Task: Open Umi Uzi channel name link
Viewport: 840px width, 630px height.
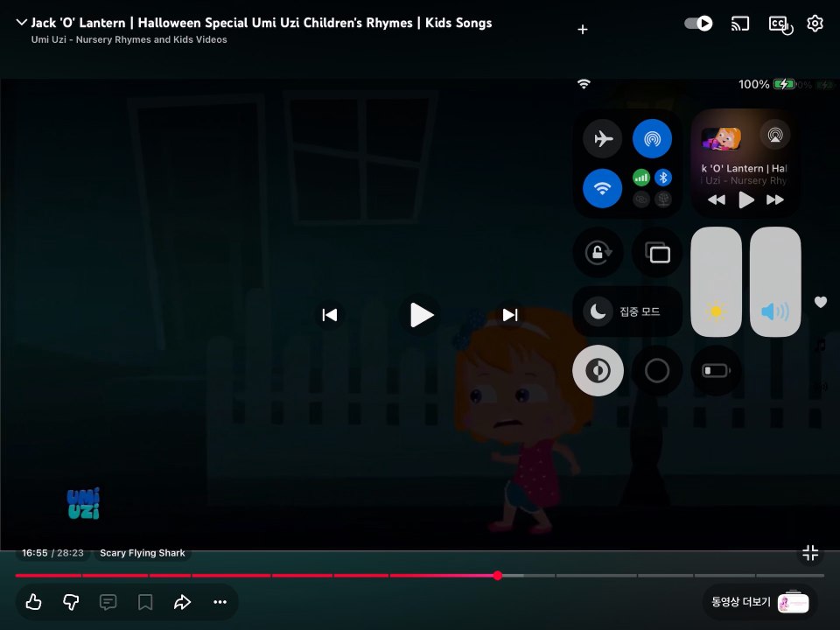Action: click(x=129, y=39)
